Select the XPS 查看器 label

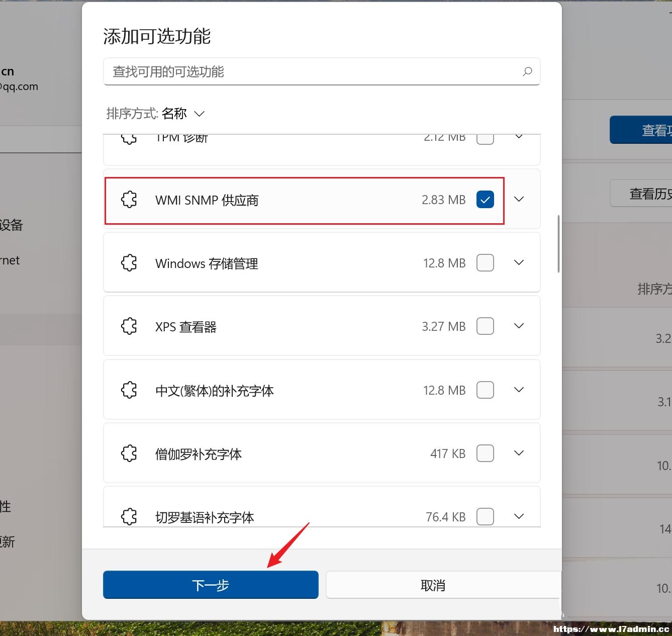pyautogui.click(x=186, y=327)
